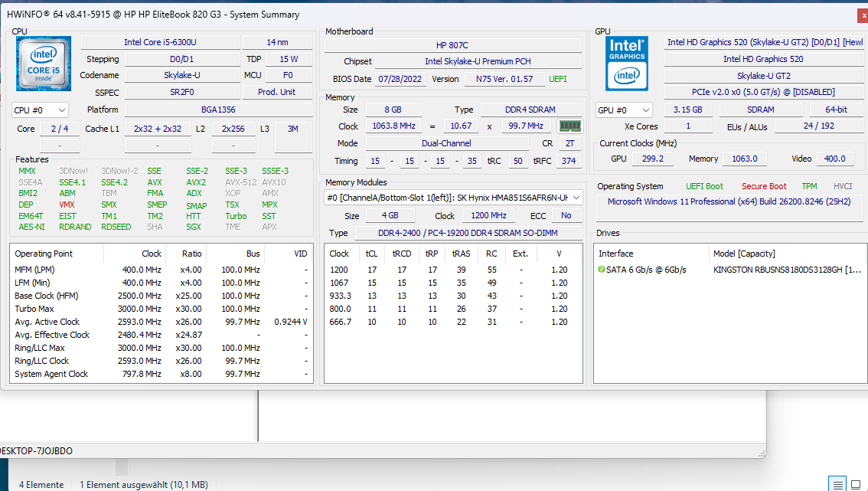
Task: Click the 14 nm process field
Action: 277,42
